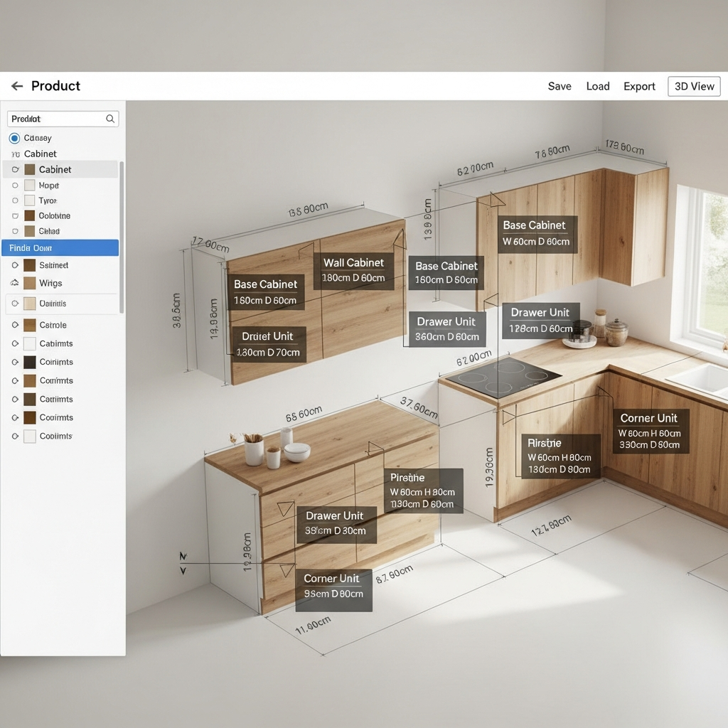
Task: Click the Load button in top bar
Action: (598, 86)
